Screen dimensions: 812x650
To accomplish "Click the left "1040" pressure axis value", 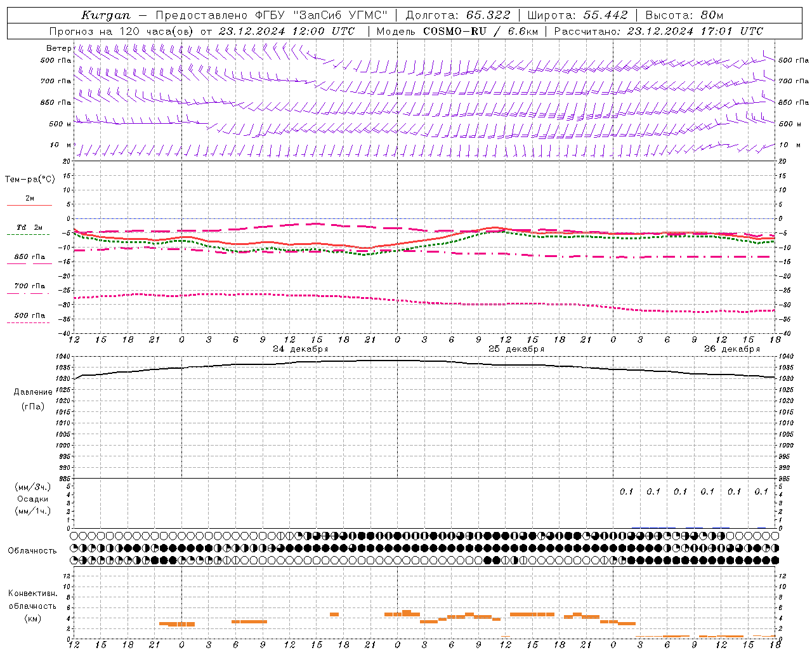I will click(x=63, y=357).
